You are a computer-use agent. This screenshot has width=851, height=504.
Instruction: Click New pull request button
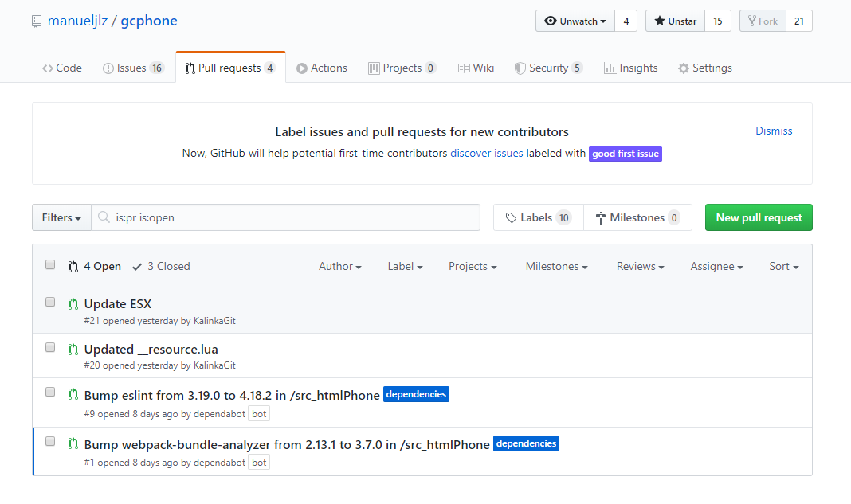click(759, 217)
